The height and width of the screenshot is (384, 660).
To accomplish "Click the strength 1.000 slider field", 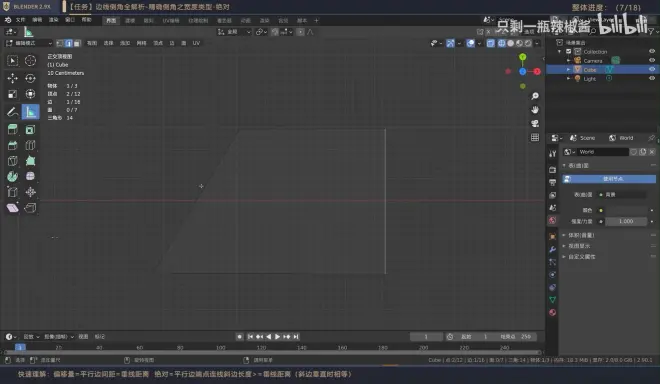I will (626, 221).
